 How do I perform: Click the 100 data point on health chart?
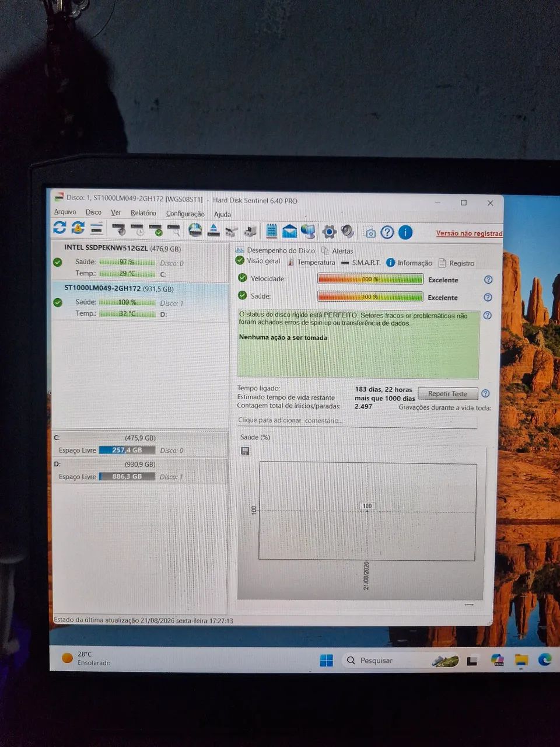point(367,507)
